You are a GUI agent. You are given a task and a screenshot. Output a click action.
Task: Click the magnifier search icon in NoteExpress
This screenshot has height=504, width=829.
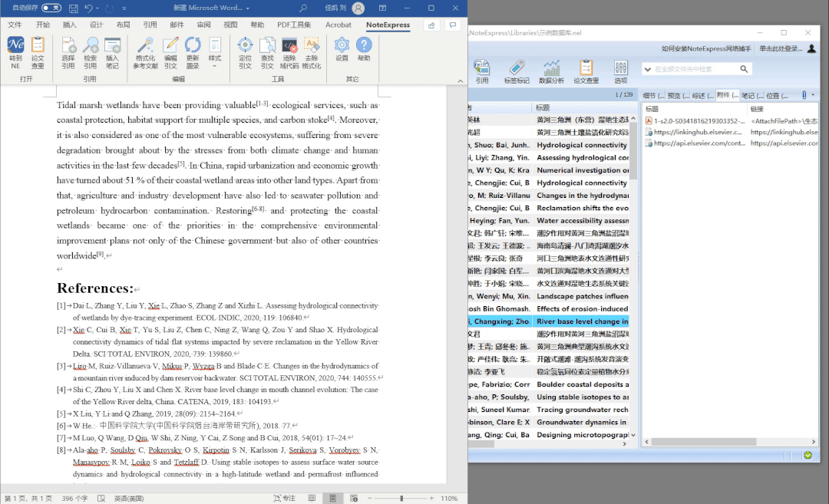tap(744, 69)
